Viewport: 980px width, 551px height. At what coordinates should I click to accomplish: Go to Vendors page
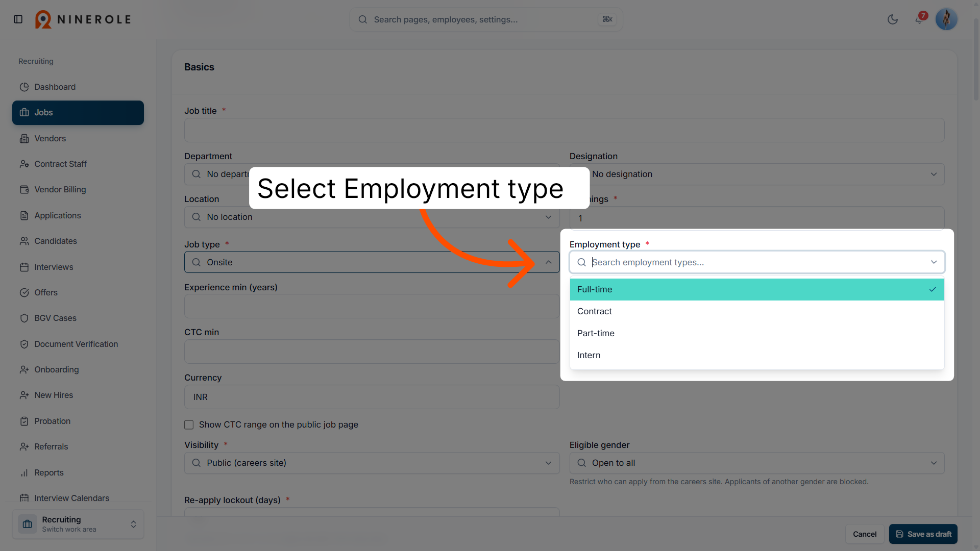tap(78, 138)
